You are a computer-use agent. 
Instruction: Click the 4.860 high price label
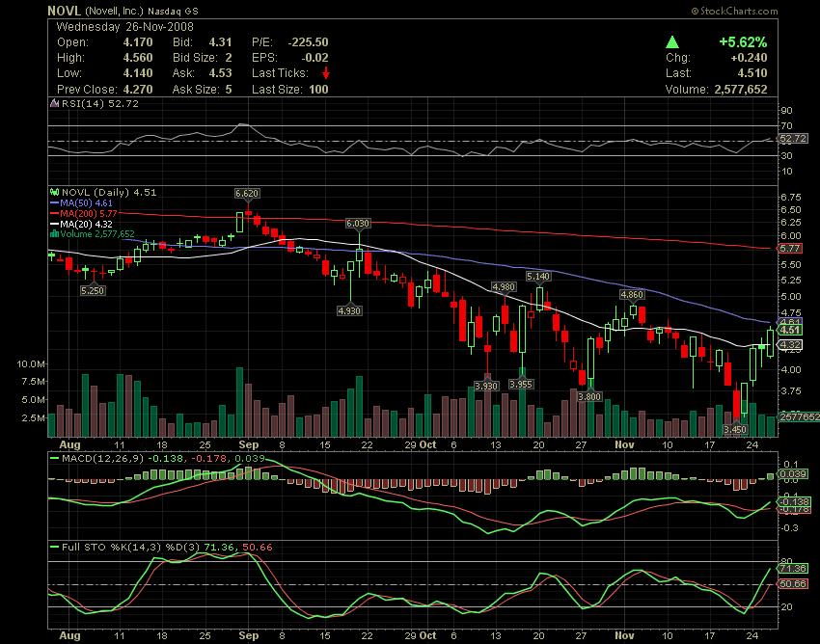pyautogui.click(x=632, y=295)
